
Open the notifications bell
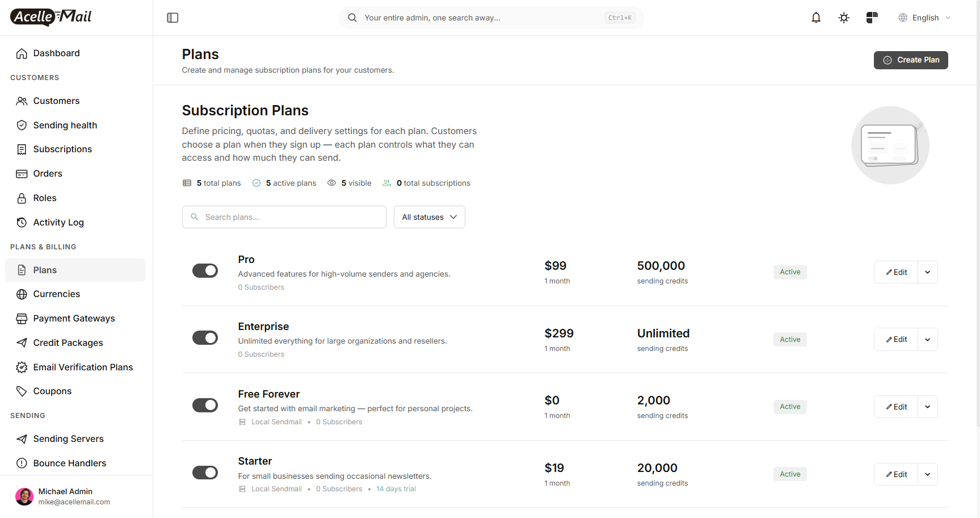coord(816,18)
